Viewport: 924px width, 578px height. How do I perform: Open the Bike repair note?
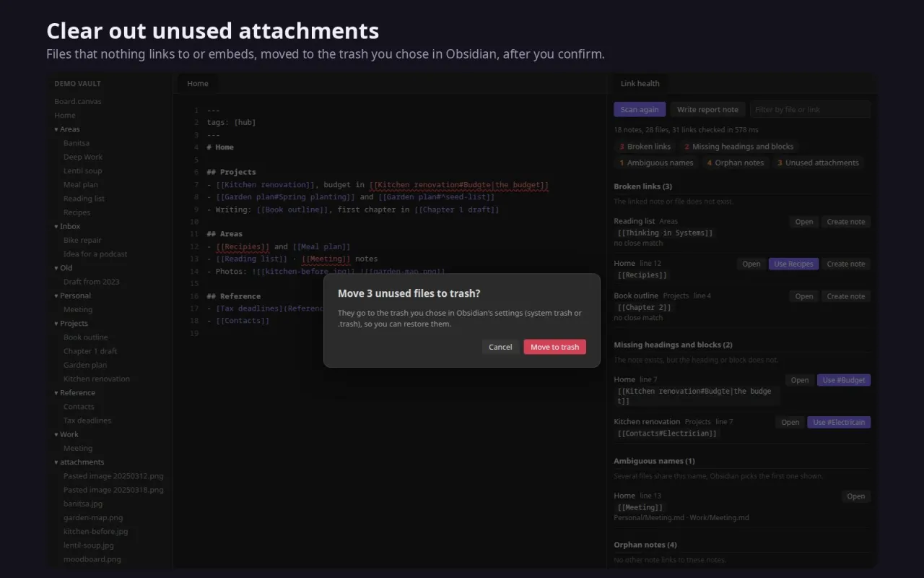82,241
